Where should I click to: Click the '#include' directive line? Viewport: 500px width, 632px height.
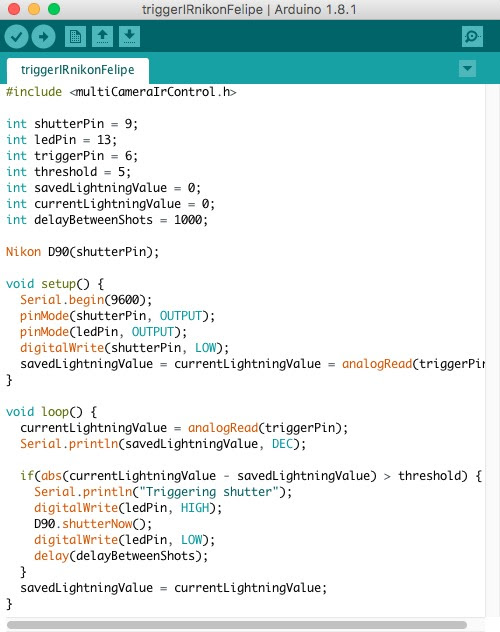pos(121,92)
